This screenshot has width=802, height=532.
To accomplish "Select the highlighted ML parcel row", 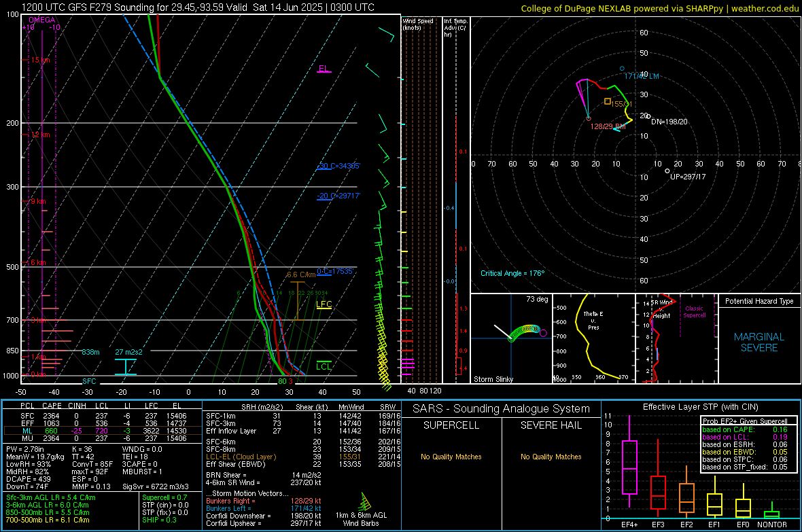I will [x=103, y=431].
